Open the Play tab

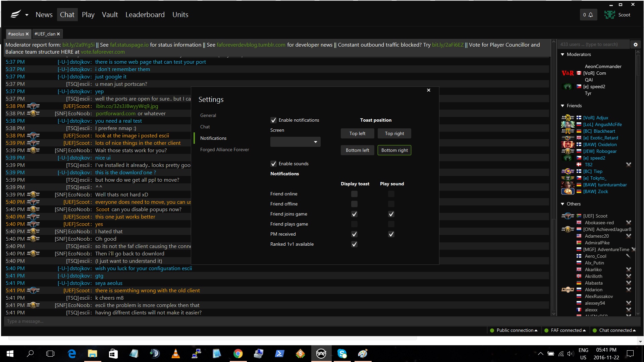(88, 15)
